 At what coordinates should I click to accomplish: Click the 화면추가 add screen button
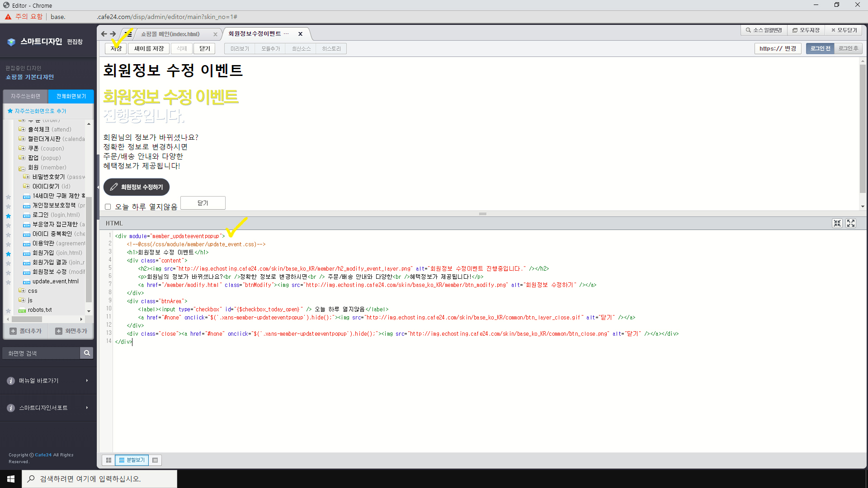click(71, 331)
